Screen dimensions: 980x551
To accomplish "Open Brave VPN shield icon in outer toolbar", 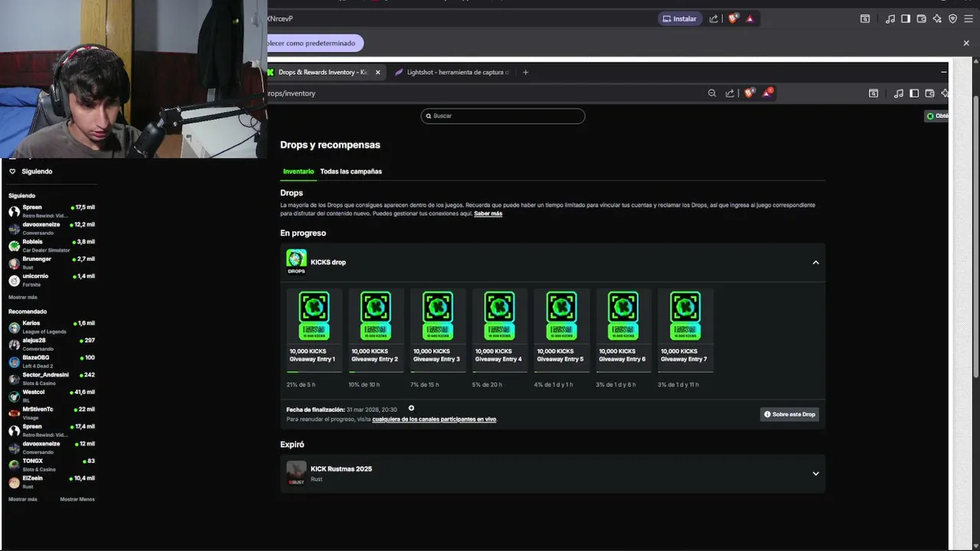I will (952, 18).
